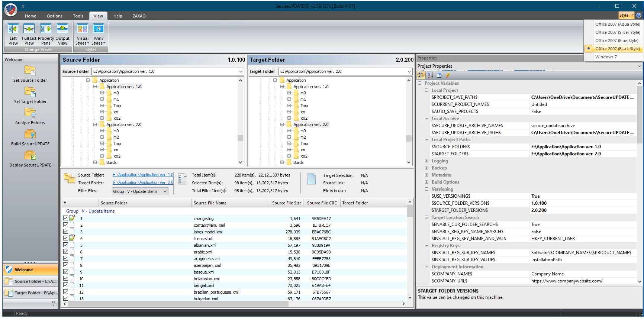
Task: Click the Source Folder - E:\A... navigation button
Action: pos(30,281)
